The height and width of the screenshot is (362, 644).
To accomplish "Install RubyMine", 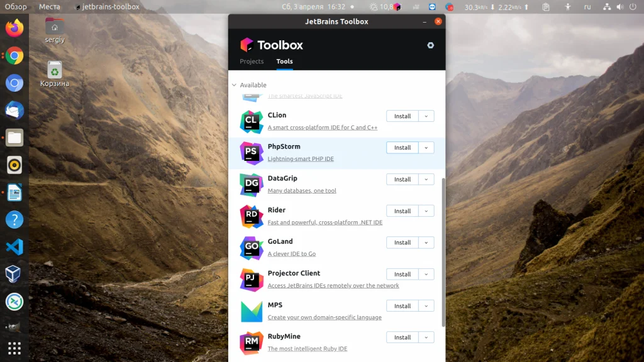I will pos(402,337).
